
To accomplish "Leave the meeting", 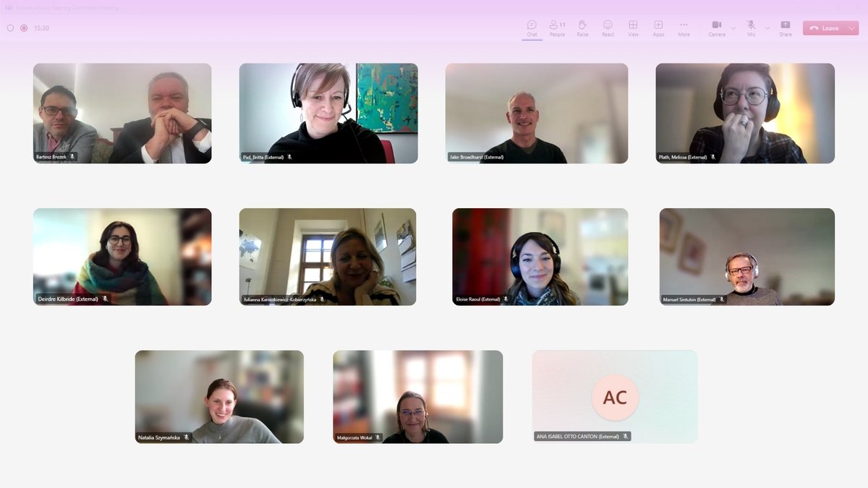I will pyautogui.click(x=825, y=28).
